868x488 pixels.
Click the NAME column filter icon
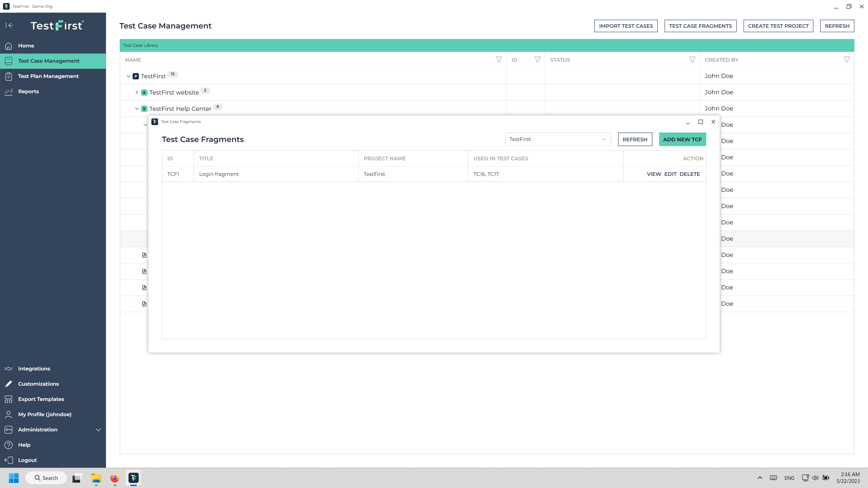coord(499,60)
